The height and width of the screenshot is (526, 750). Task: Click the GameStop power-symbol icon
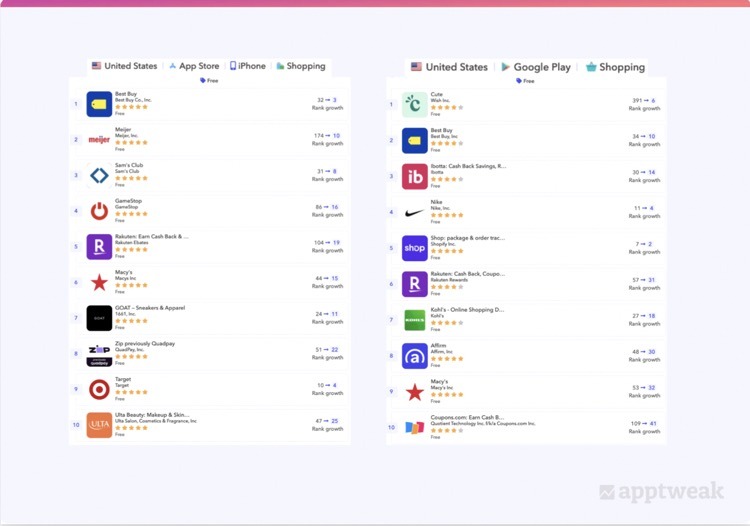point(99,211)
